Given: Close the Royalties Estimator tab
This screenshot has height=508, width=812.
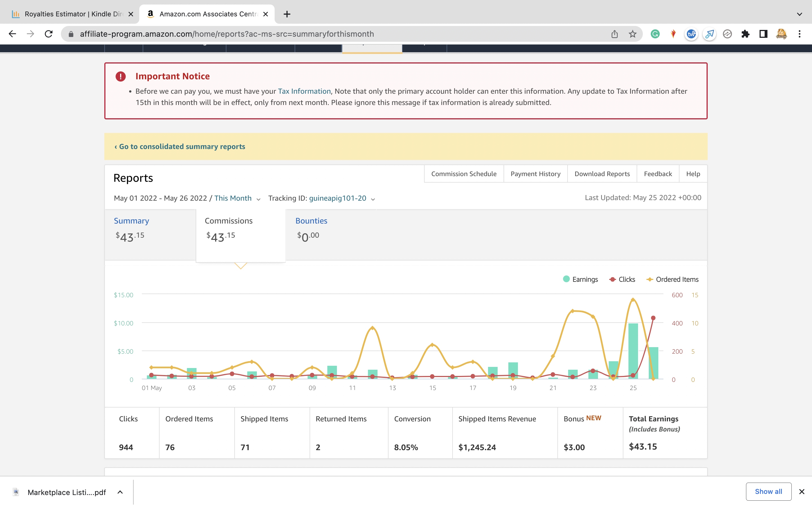Looking at the screenshot, I should coord(131,14).
